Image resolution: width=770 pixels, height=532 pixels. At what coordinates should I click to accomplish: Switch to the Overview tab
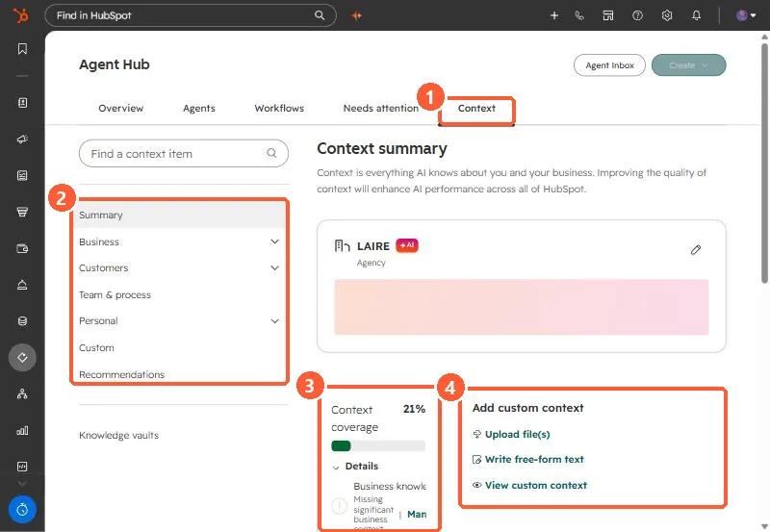pyautogui.click(x=121, y=108)
